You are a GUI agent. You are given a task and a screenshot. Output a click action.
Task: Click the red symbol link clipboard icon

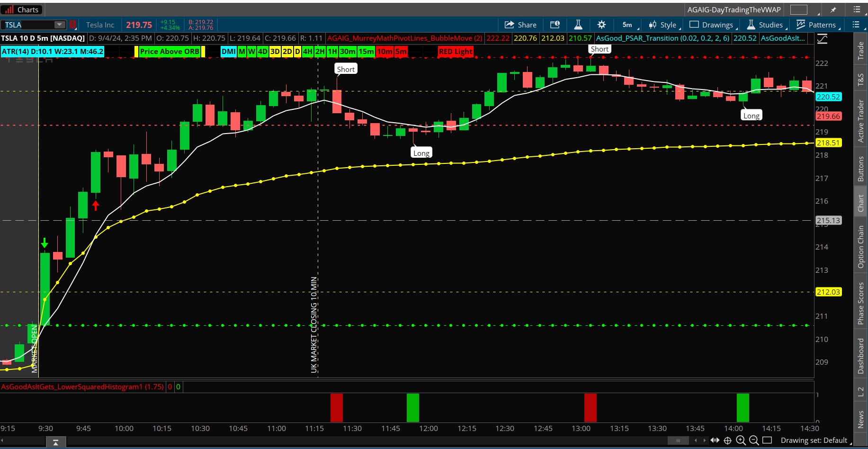(x=73, y=25)
